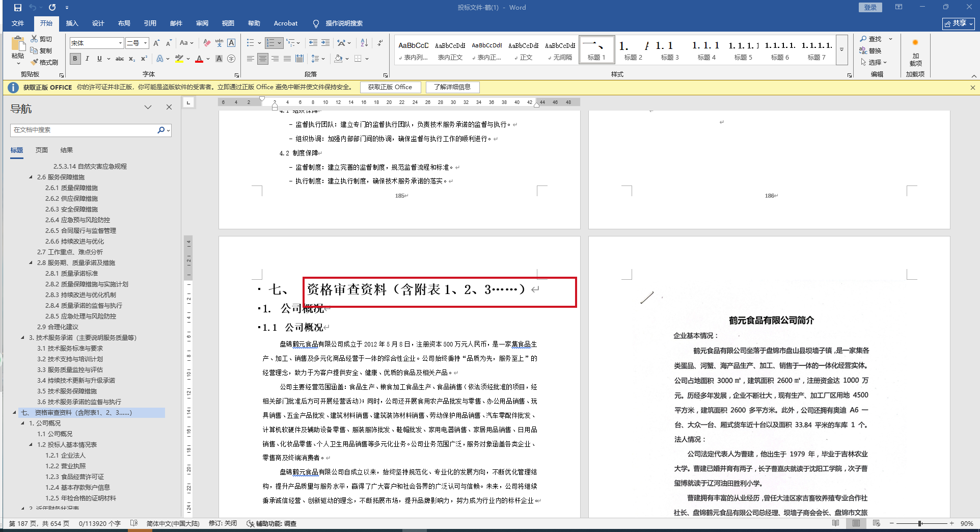Click 替换 to replace text

coord(870,50)
